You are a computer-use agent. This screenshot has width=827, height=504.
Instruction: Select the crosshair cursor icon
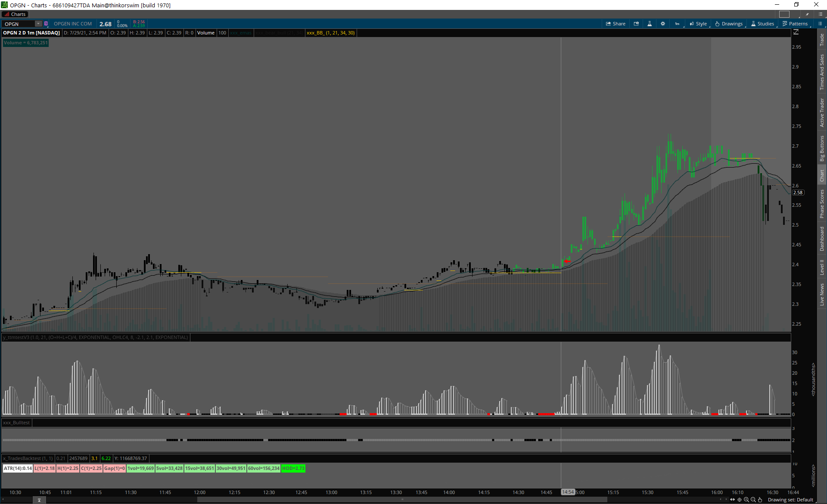(740, 500)
